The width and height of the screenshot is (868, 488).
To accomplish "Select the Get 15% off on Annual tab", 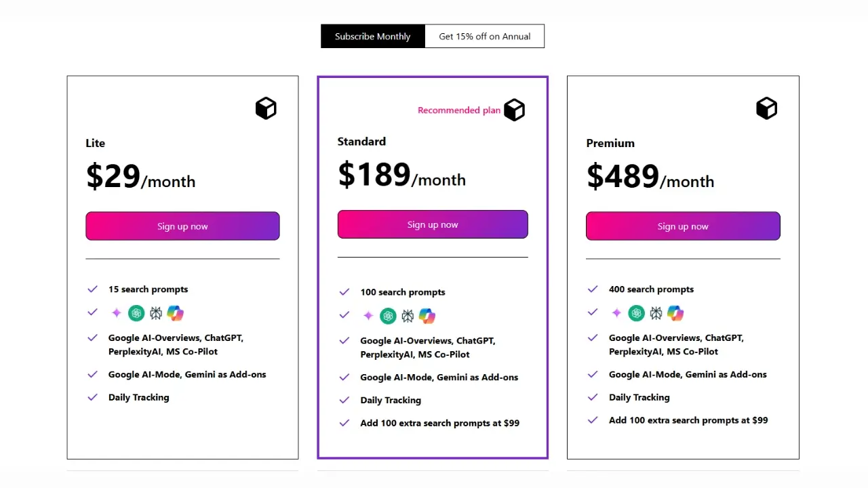I will click(x=484, y=36).
